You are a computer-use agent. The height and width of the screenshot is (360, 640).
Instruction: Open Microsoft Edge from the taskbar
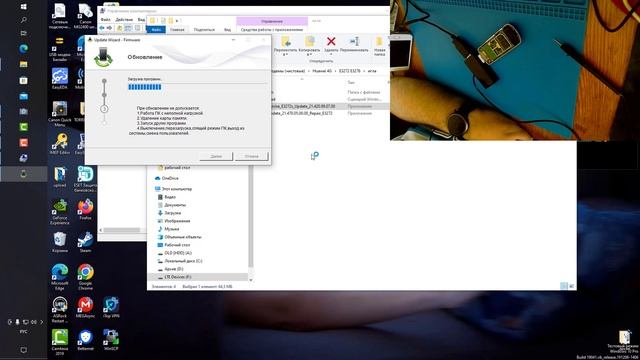[24, 49]
